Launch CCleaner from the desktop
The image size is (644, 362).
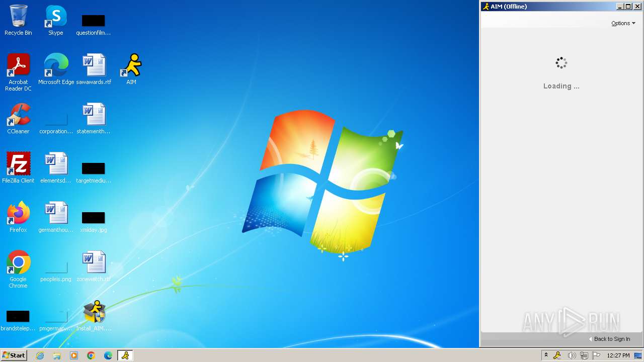tap(18, 119)
